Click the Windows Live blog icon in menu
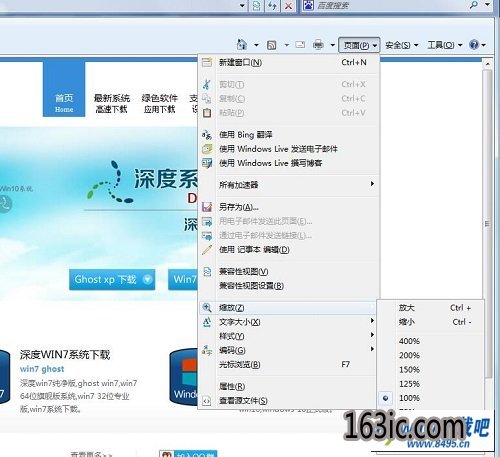The height and width of the screenshot is (457, 500). tap(207, 163)
